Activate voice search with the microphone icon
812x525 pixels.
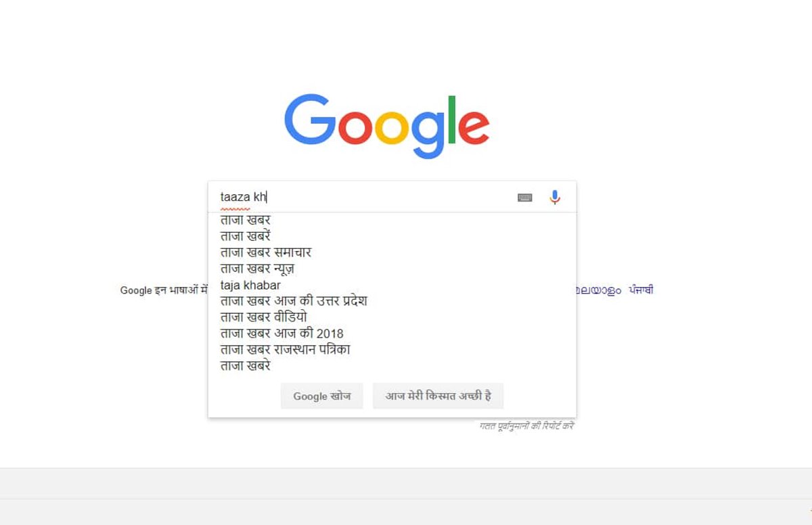pos(555,197)
